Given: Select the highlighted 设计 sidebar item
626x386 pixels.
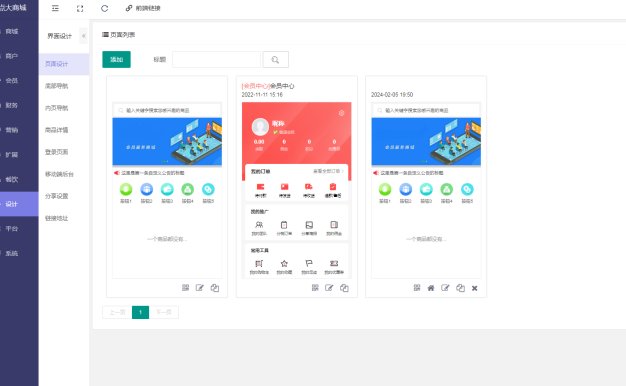Looking at the screenshot, I should pos(19,204).
